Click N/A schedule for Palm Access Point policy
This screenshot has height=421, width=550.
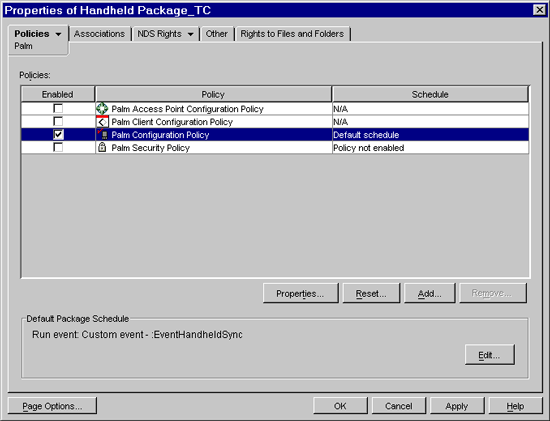tap(430, 109)
